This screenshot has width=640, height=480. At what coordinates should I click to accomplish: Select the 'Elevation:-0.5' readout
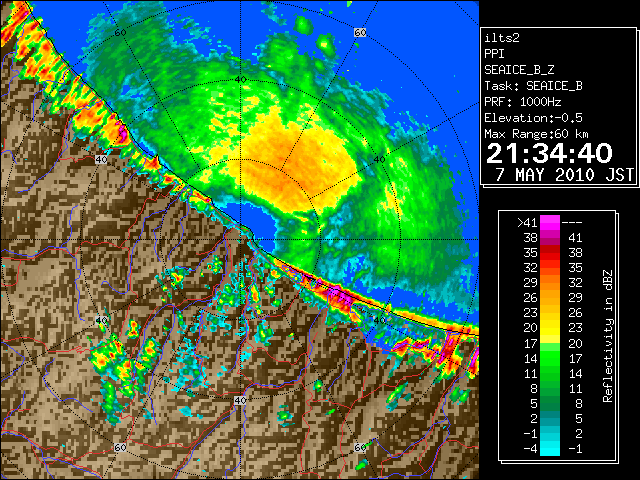pyautogui.click(x=533, y=118)
